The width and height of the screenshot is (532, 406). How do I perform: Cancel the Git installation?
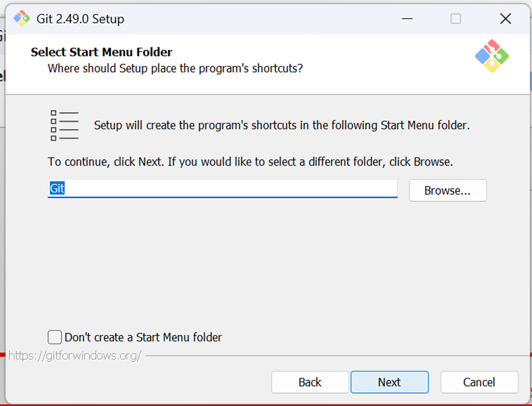479,382
